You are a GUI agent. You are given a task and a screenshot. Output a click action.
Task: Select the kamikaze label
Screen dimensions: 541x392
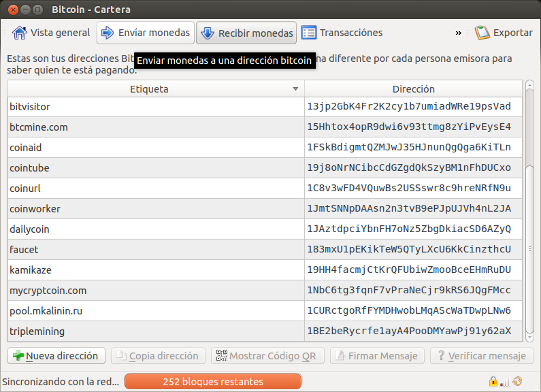(31, 270)
